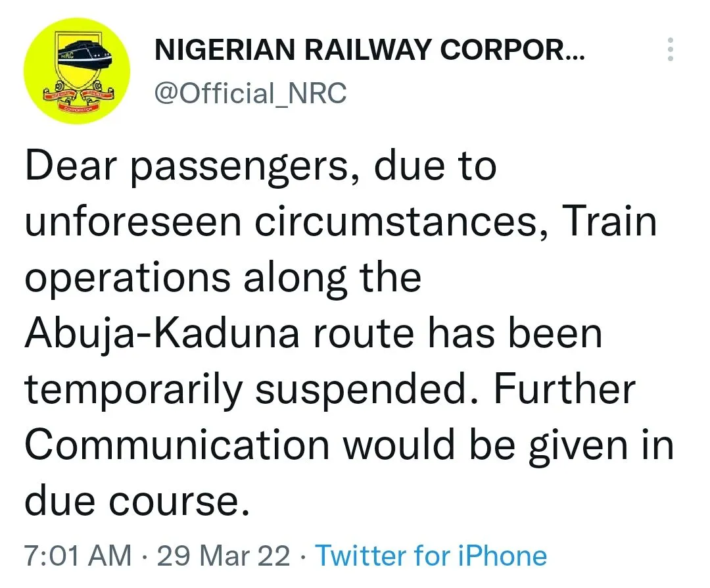The width and height of the screenshot is (710, 588).
Task: Click the 'route has been' text
Action: tap(458, 334)
